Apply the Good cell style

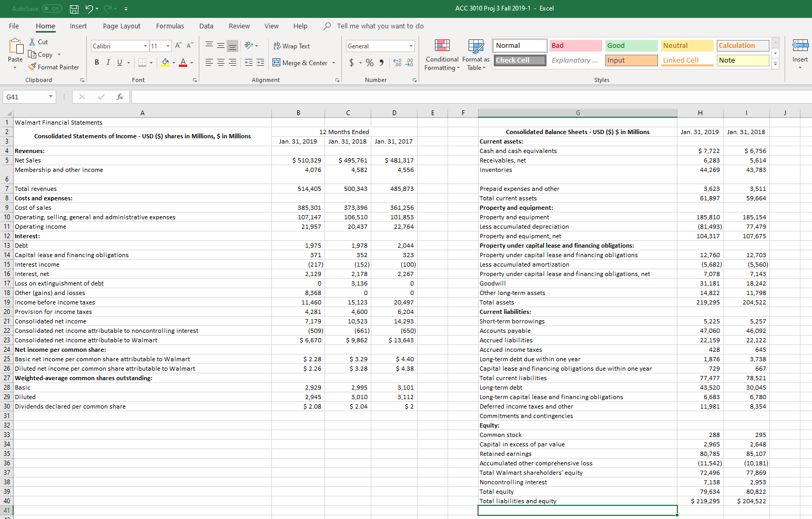(631, 46)
